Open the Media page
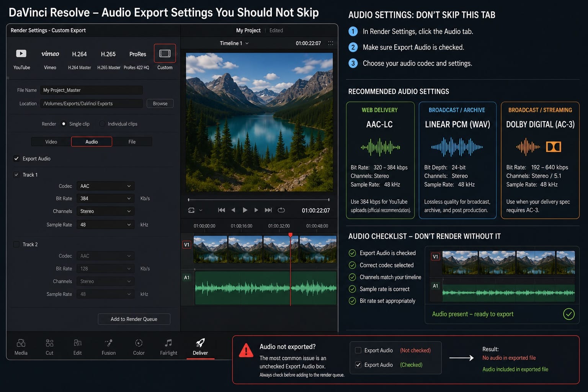 point(21,347)
